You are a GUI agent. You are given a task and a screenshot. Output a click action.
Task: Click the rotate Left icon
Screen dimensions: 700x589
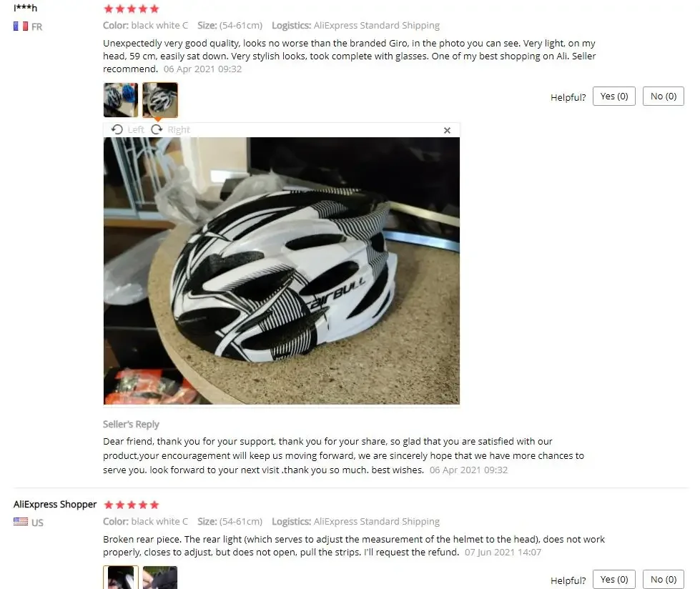(x=117, y=129)
